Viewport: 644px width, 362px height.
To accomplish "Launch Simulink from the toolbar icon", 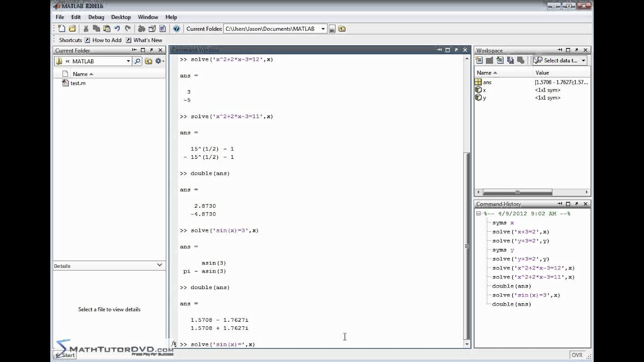I will [141, 29].
